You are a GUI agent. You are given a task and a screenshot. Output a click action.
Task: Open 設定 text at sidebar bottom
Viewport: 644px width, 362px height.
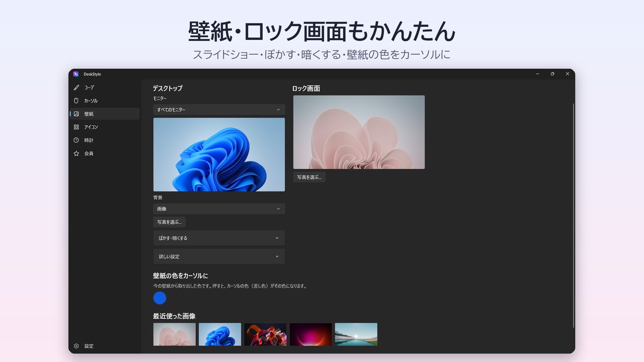coord(89,346)
